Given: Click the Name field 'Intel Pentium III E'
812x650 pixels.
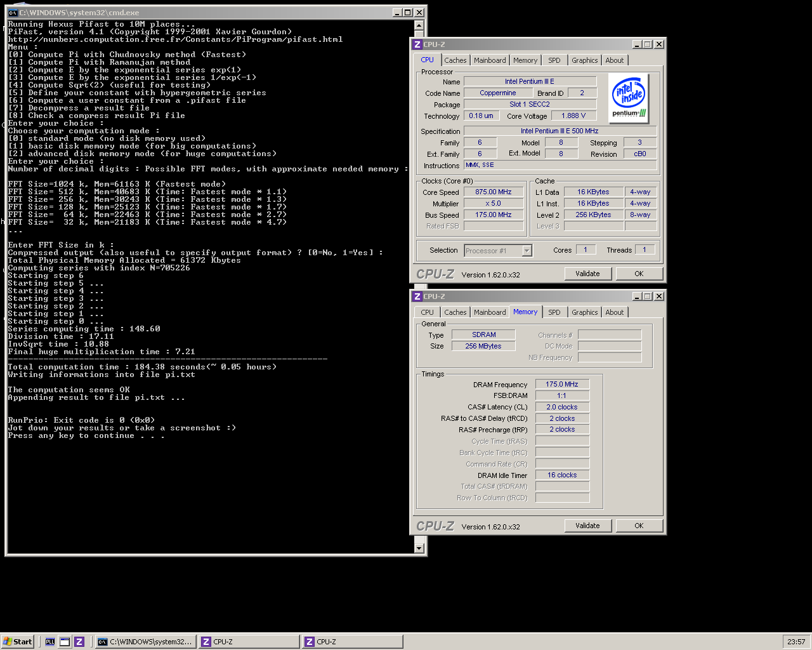Looking at the screenshot, I should click(x=530, y=81).
